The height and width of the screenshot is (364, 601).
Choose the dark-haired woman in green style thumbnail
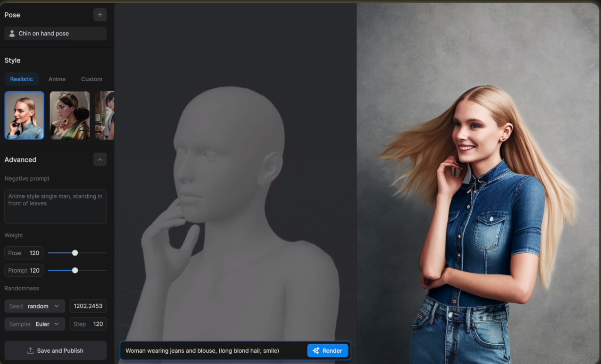(70, 115)
